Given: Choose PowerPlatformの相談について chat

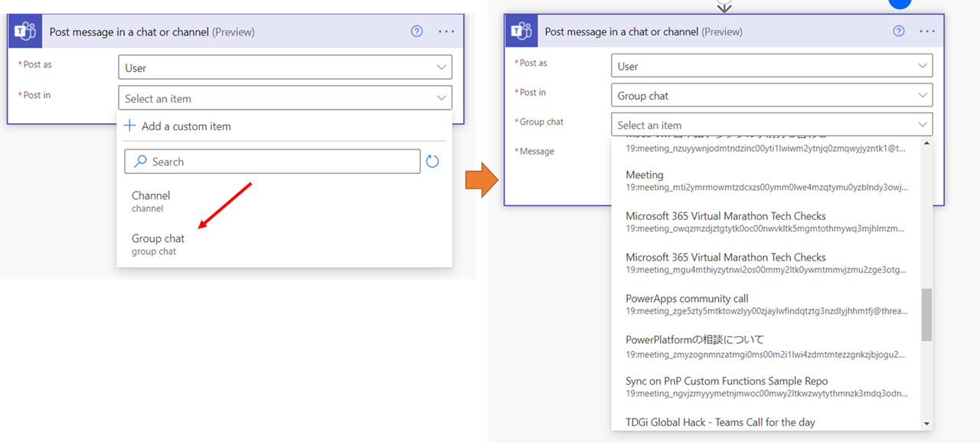Looking at the screenshot, I should 766,346.
